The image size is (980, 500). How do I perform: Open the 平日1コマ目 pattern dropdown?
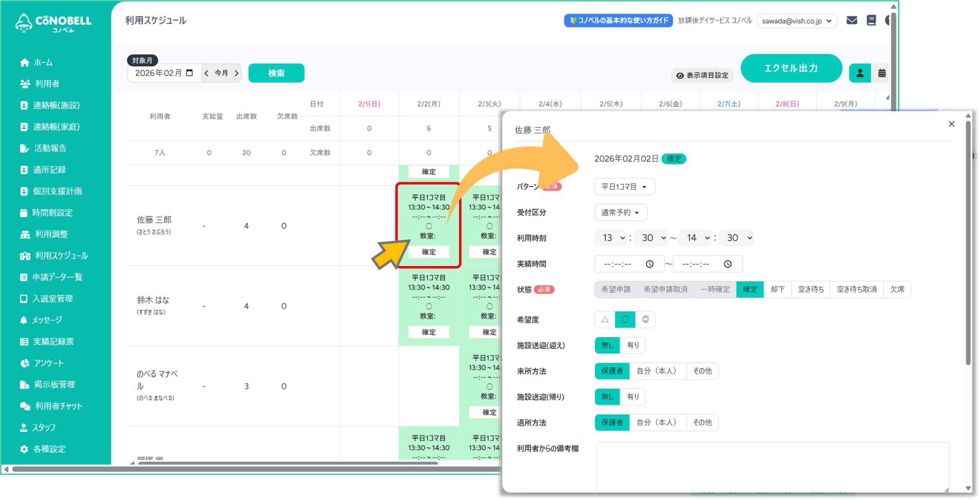[624, 187]
